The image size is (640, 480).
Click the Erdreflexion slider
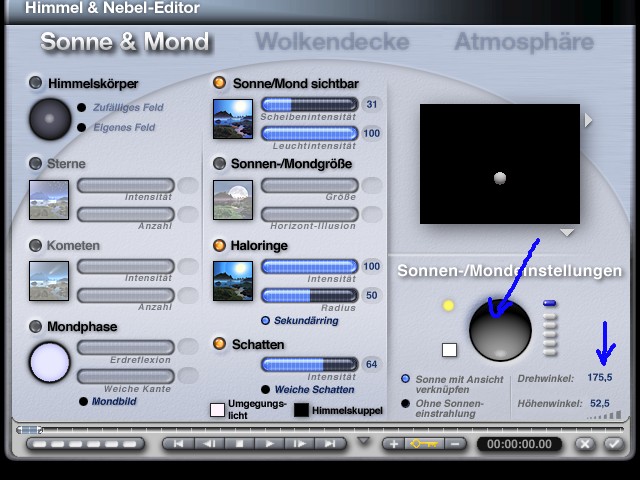coord(126,347)
